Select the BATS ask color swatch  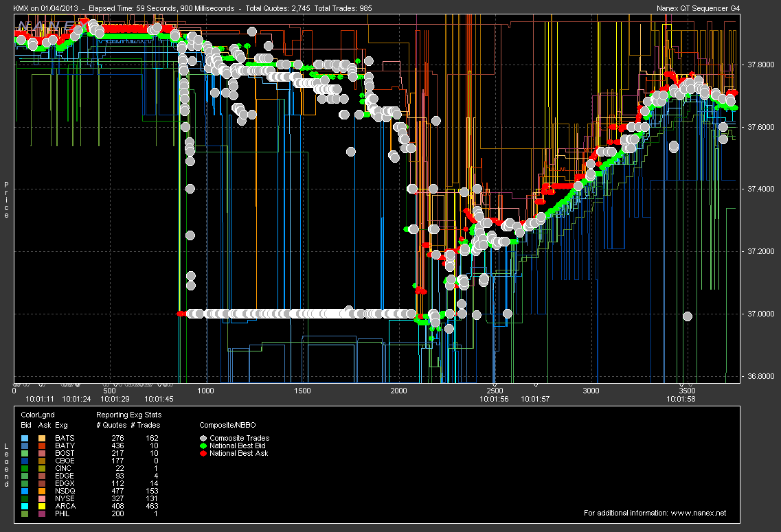pos(43,439)
